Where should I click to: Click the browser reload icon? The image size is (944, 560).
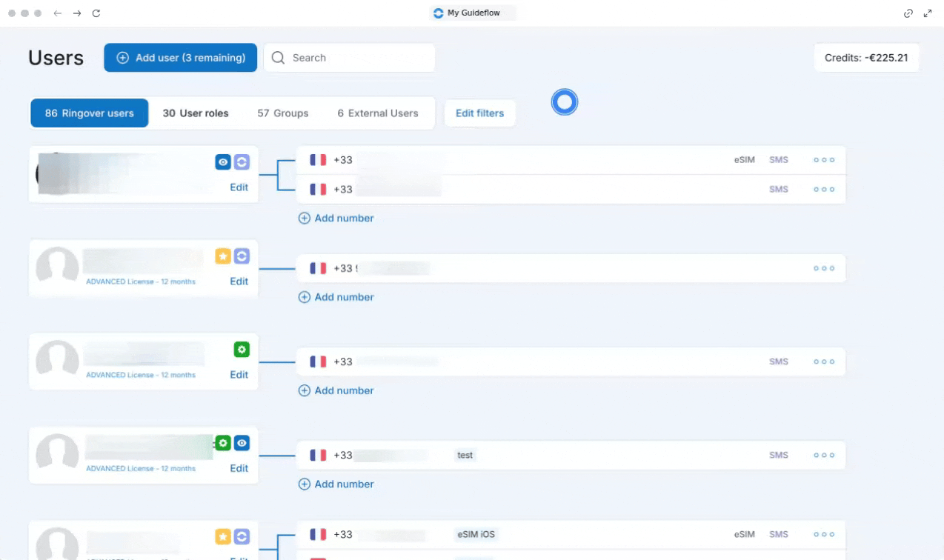point(96,13)
